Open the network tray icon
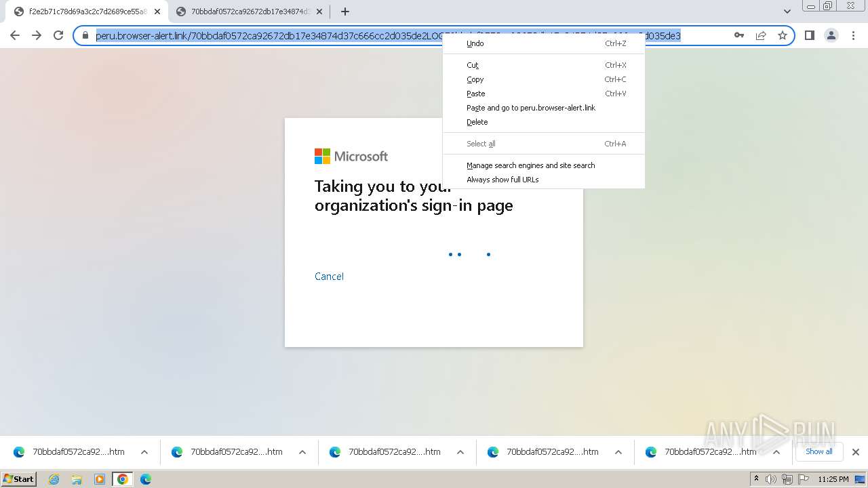Viewport: 868px width, 488px height. pyautogui.click(x=787, y=479)
